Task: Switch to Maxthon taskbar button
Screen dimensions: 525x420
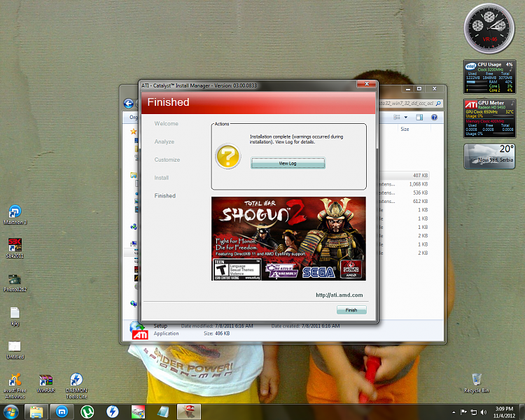Action: click(x=62, y=412)
